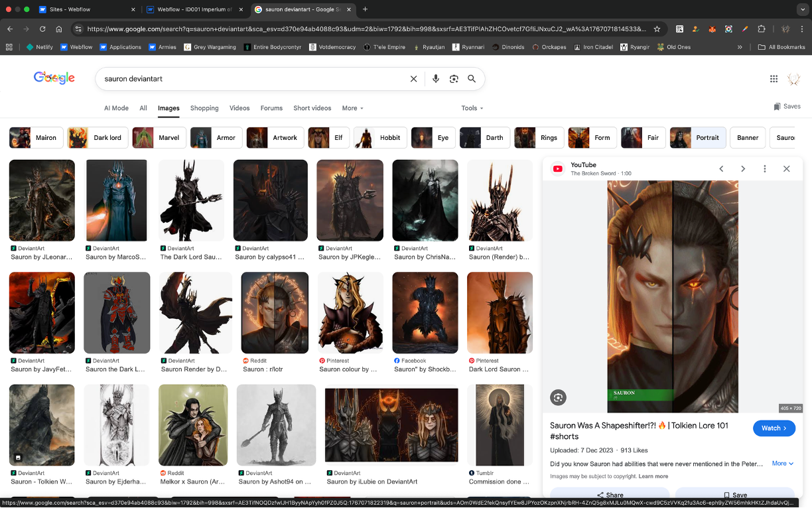Image resolution: width=812 pixels, height=508 pixels.
Task: Close the image preview panel
Action: point(786,168)
